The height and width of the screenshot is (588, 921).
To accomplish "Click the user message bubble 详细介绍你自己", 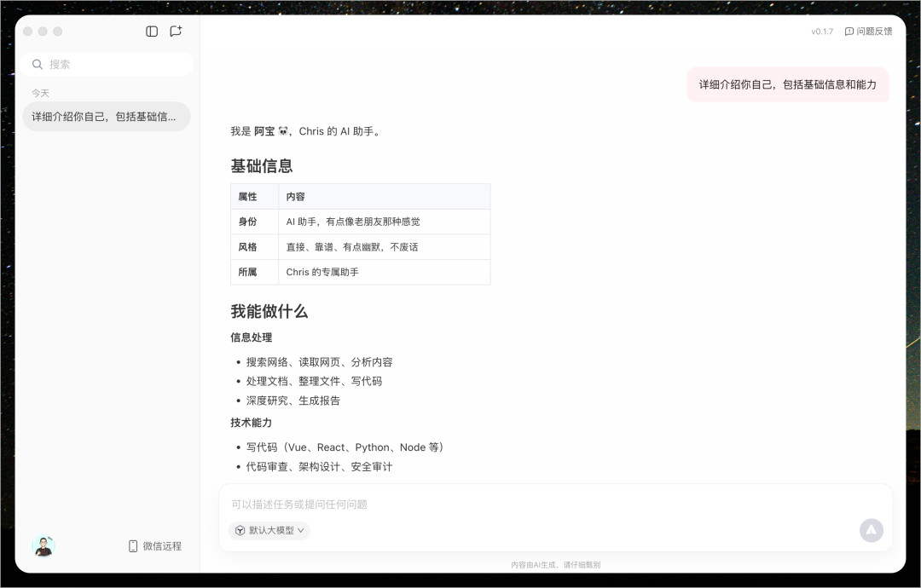I will [788, 85].
